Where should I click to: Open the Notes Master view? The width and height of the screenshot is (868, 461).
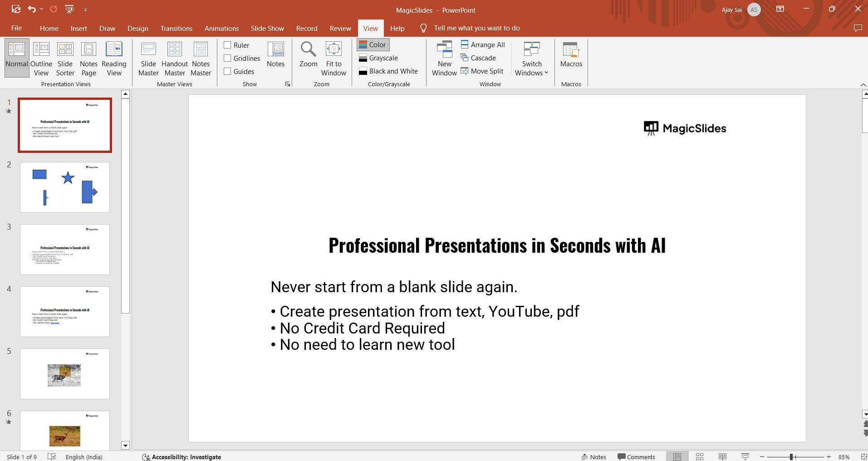pos(201,58)
